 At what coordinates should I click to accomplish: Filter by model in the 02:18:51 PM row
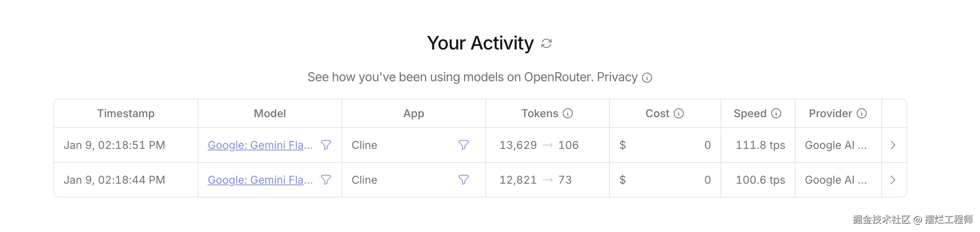click(x=326, y=145)
